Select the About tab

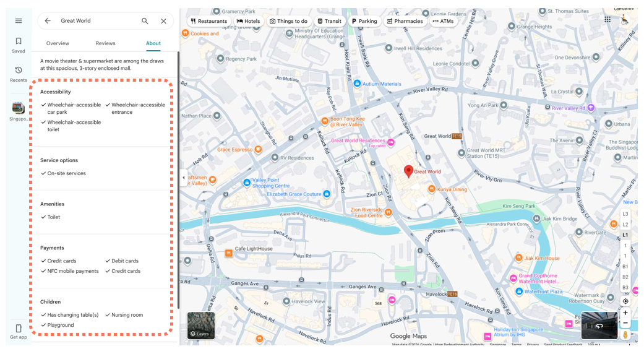point(153,43)
